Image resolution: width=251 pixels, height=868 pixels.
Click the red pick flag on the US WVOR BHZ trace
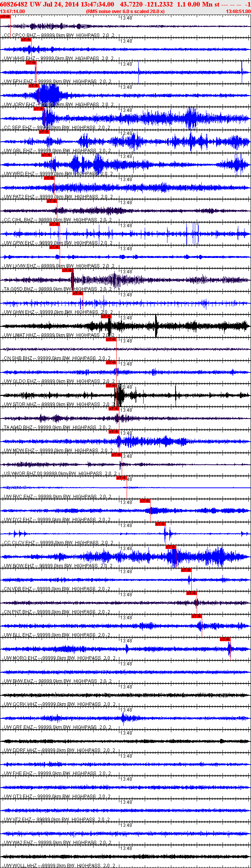tap(116, 455)
